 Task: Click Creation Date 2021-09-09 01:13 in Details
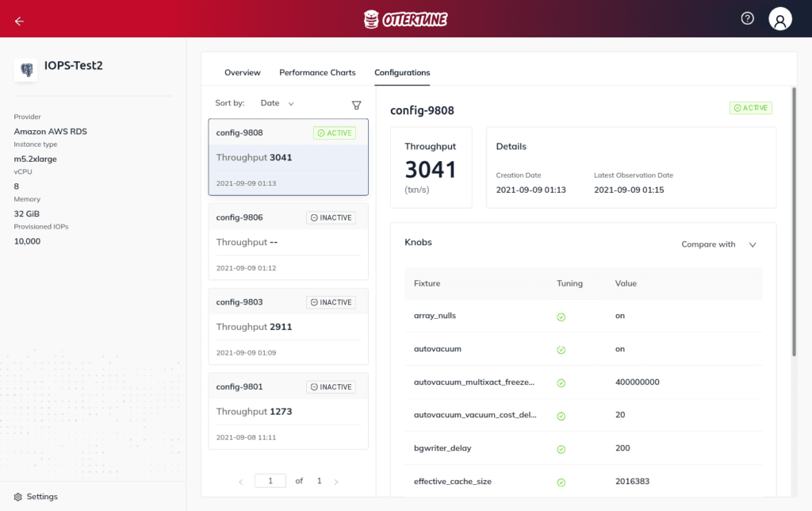[x=530, y=190]
